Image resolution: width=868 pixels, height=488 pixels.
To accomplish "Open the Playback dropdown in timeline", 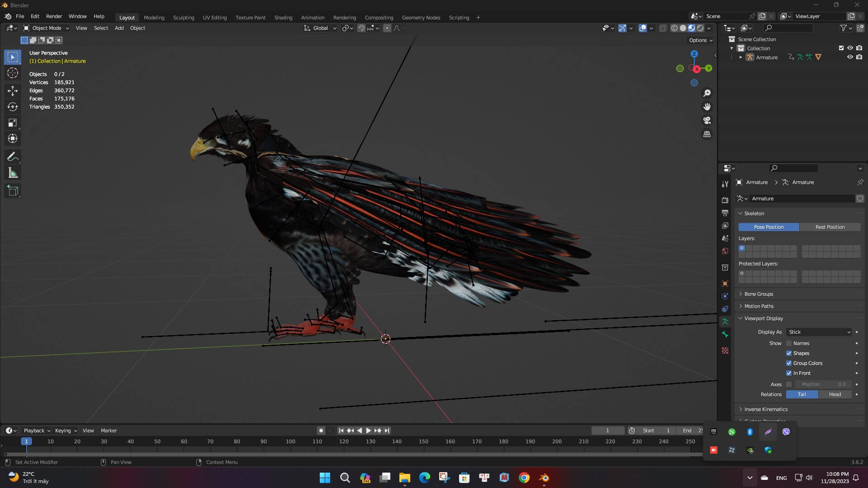I will 37,431.
